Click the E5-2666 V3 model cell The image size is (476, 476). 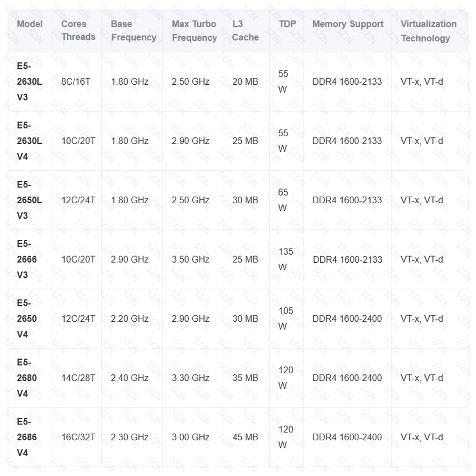click(x=27, y=259)
